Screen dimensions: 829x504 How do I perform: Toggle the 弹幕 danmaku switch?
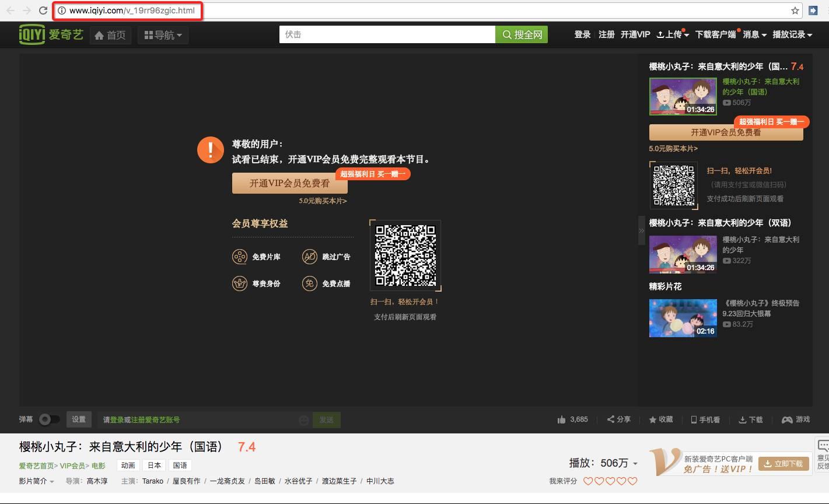[50, 419]
